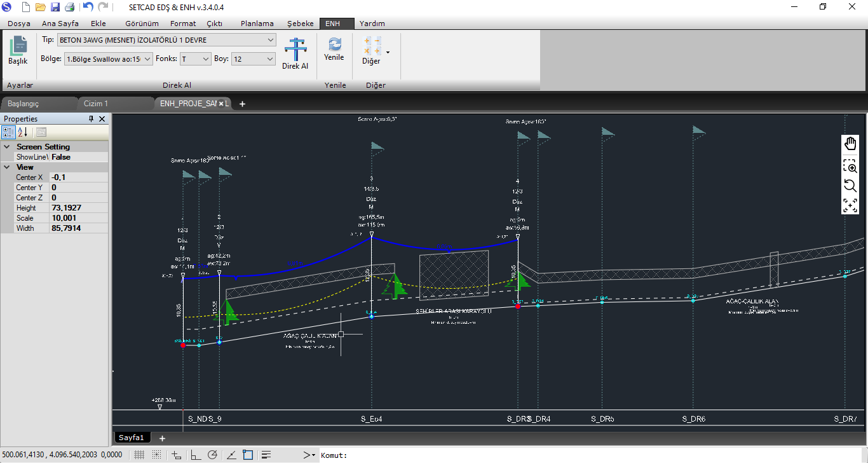
Task: Open the Tip pole type dropdown
Action: click(271, 40)
